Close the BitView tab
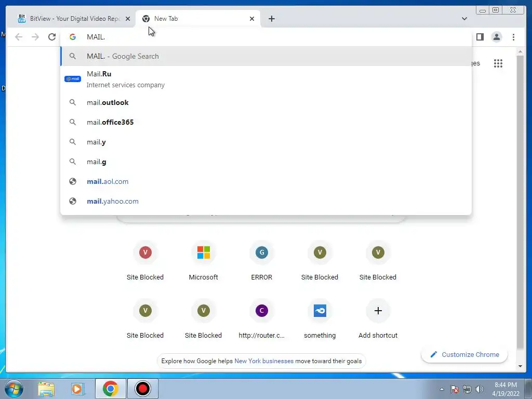 tap(128, 19)
